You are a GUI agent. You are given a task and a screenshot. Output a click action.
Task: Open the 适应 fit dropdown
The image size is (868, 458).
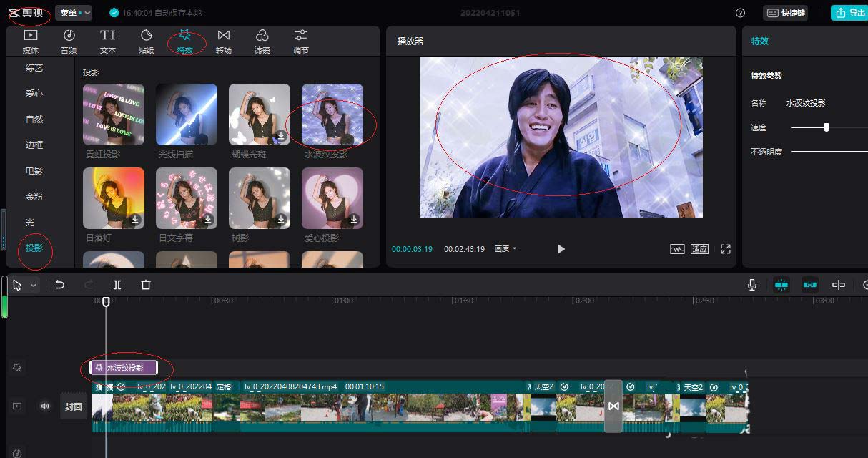click(699, 249)
